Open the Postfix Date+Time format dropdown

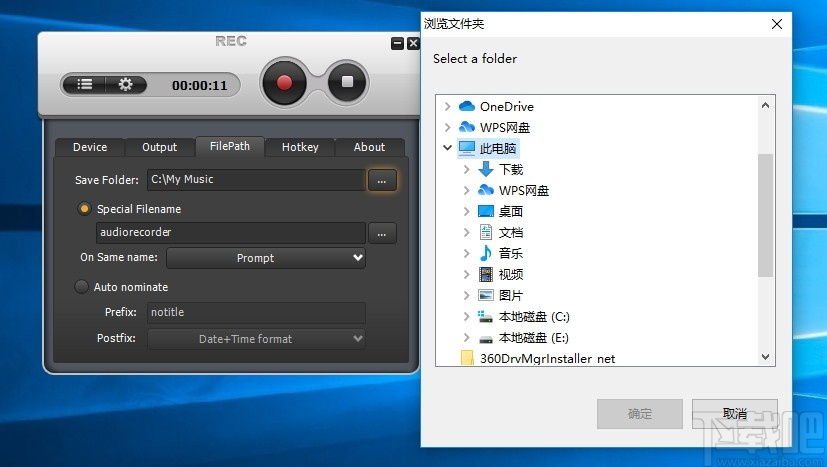click(256, 339)
